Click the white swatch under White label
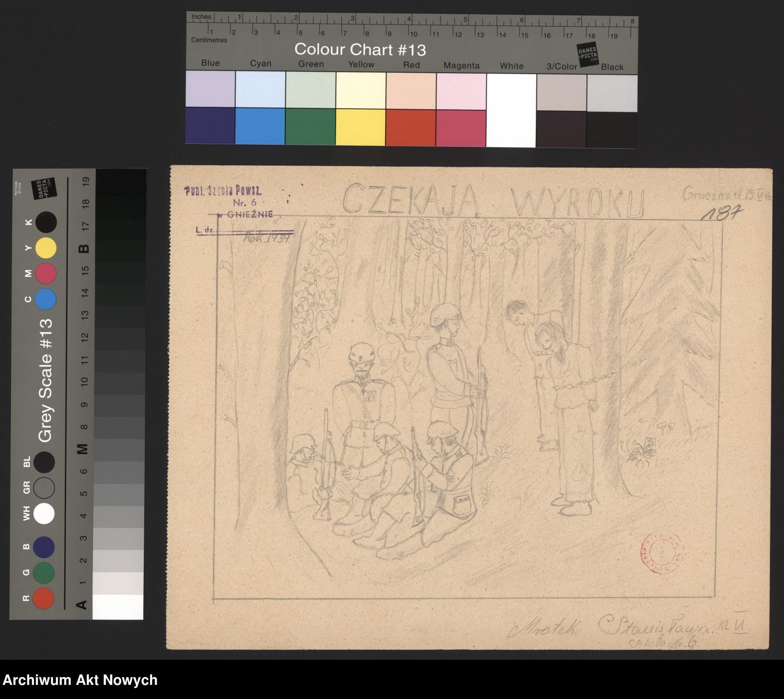The width and height of the screenshot is (784, 699). (x=511, y=110)
